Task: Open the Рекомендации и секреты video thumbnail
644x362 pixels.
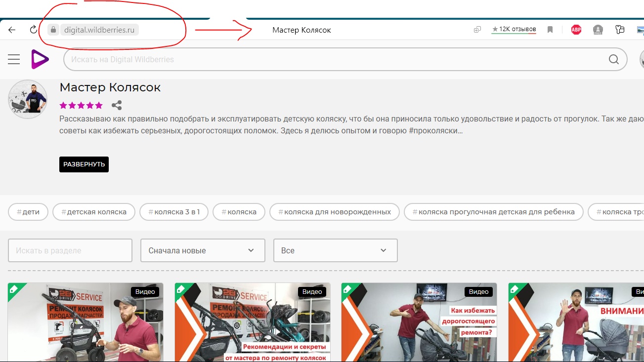Action: (253, 322)
